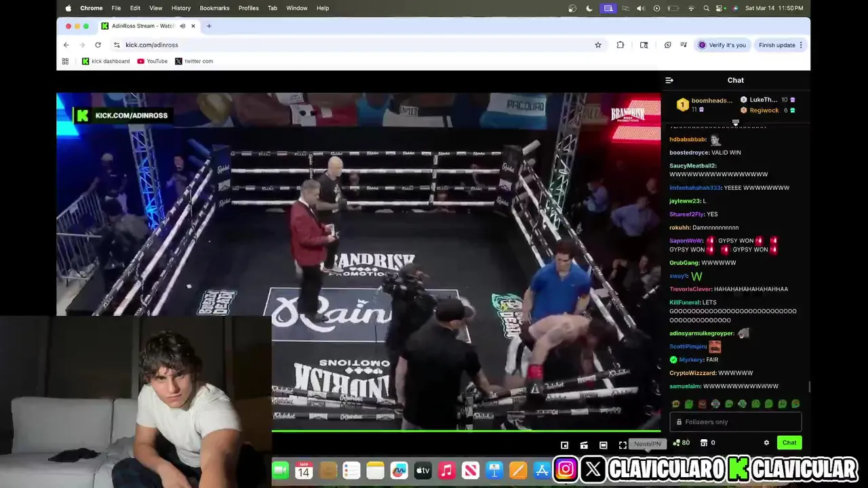868x488 pixels.
Task: Reload the kick.com page
Action: tap(98, 45)
